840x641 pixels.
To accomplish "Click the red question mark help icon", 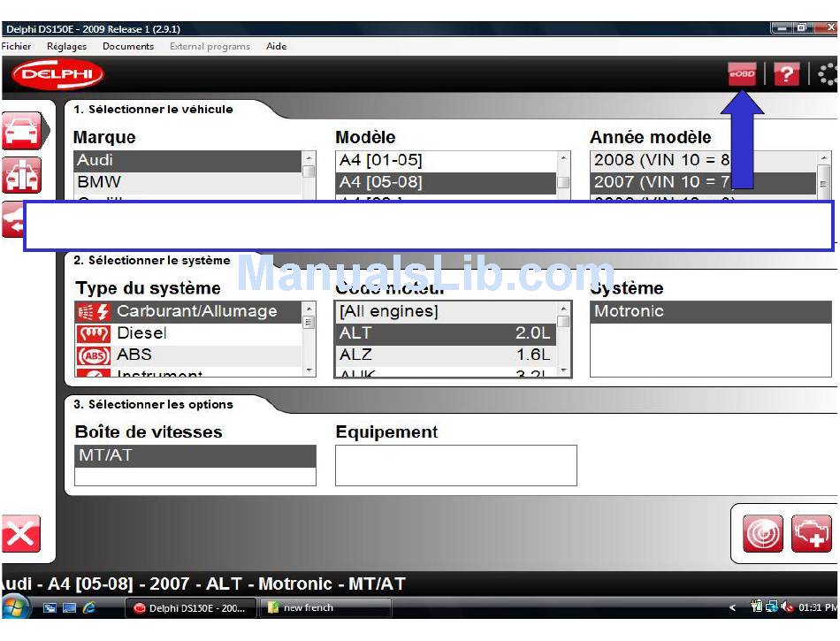I will coord(786,74).
